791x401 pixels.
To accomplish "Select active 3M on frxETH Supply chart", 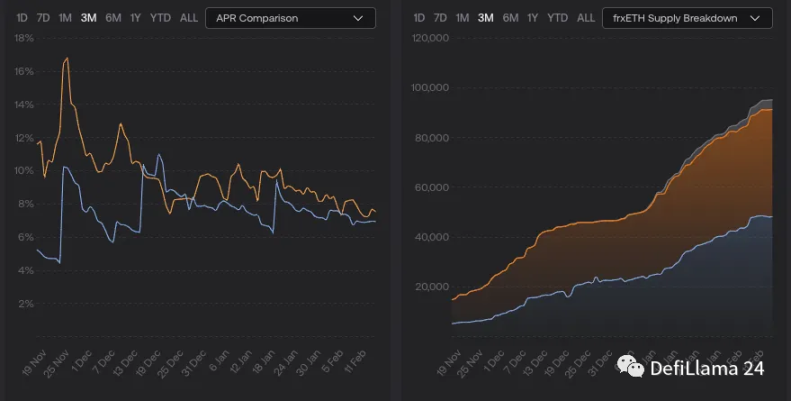I will tap(486, 18).
